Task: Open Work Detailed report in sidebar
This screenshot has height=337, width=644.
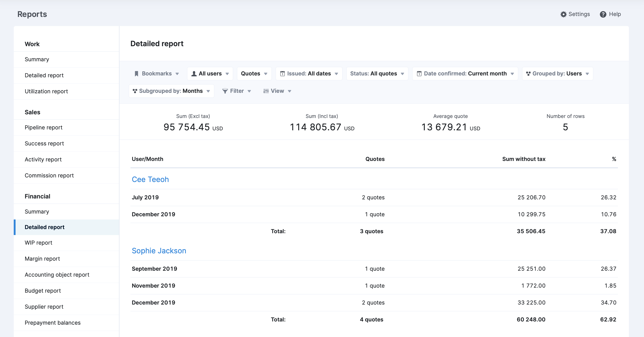Action: (67, 75)
